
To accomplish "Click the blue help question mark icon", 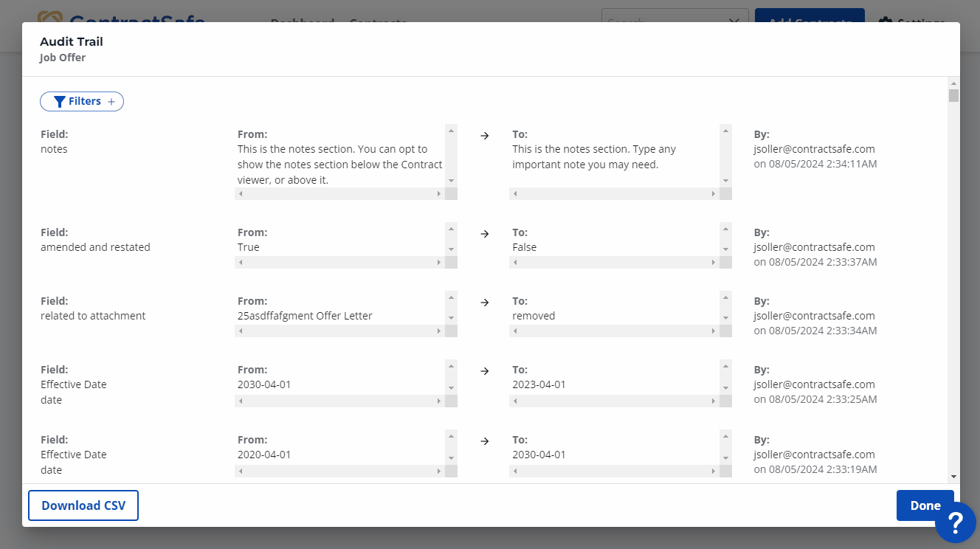I will tap(956, 522).
